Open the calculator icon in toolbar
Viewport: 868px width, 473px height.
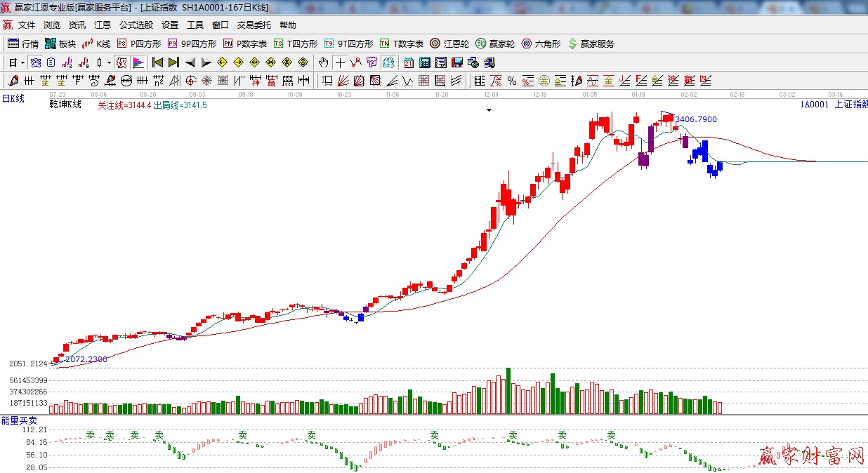424,62
